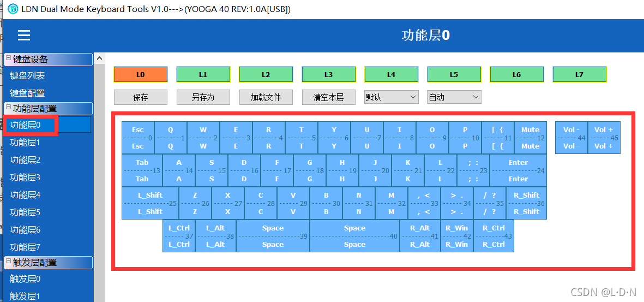This screenshot has height=302, width=644.
Task: Select 功能层5 in sidebar
Action: tap(25, 212)
